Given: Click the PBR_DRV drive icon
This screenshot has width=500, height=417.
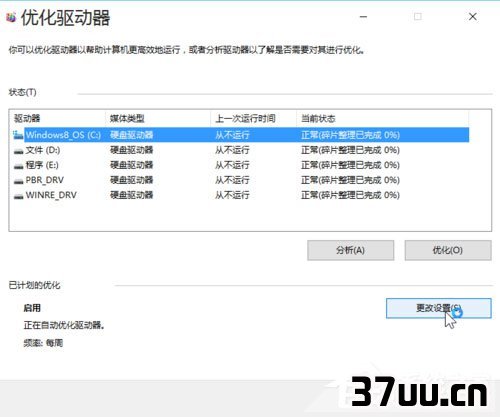Looking at the screenshot, I should [x=18, y=181].
